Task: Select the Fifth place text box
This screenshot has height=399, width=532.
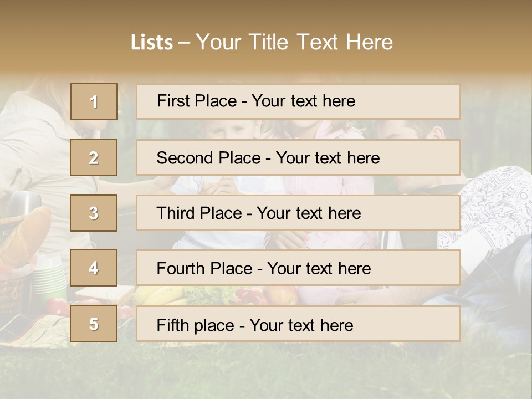Action: [x=298, y=324]
